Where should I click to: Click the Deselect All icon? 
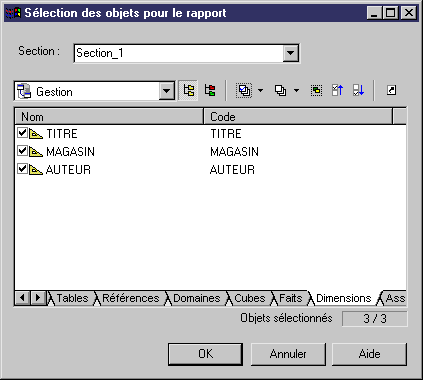click(x=280, y=90)
